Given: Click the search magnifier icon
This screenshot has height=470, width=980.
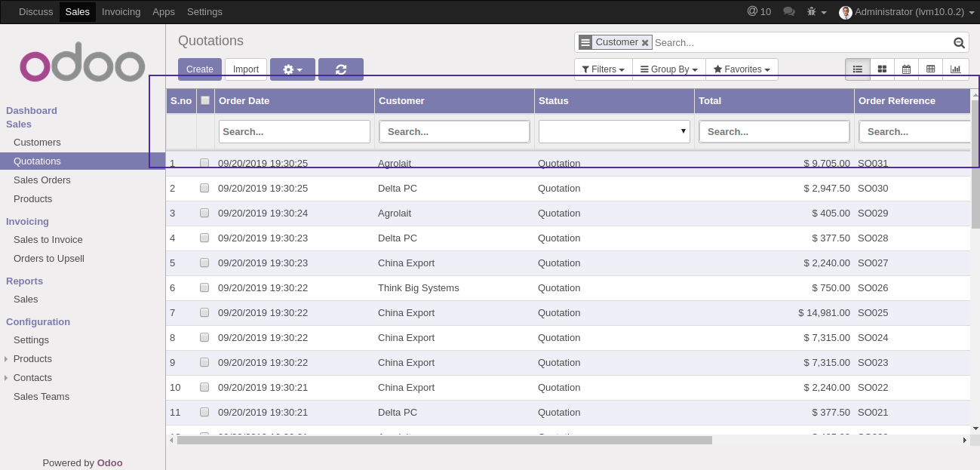Looking at the screenshot, I should click(x=959, y=43).
